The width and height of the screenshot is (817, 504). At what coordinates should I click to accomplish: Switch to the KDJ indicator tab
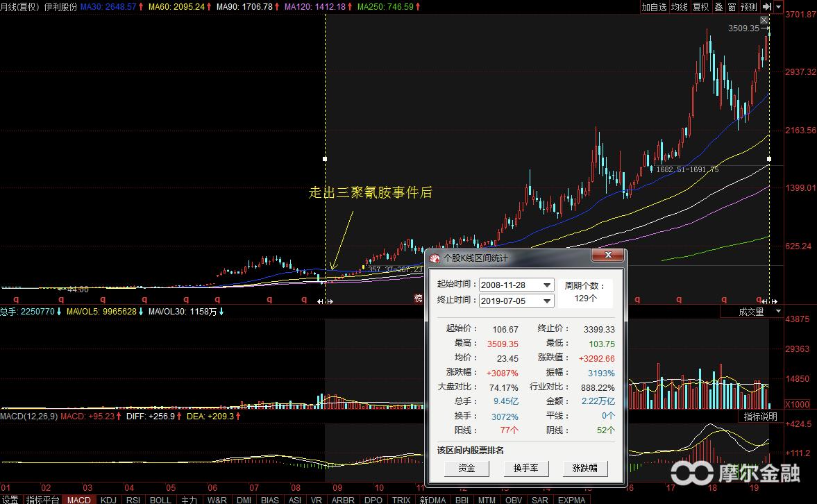point(108,500)
